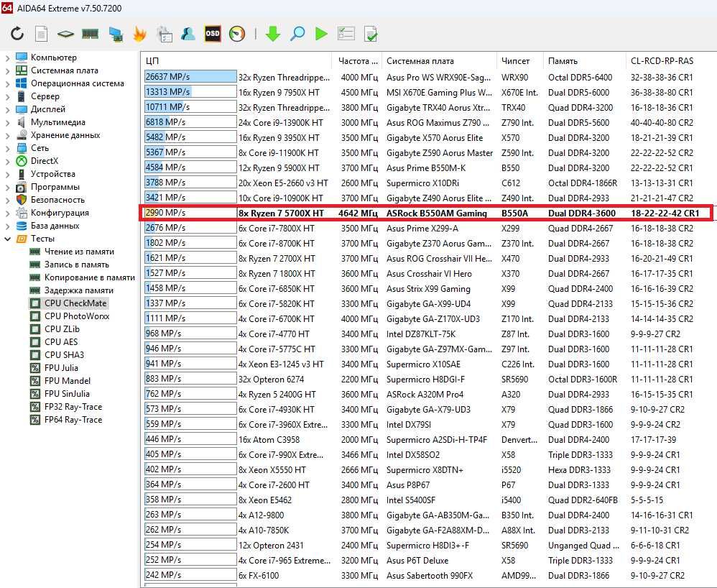Expand the Операционная система tree node
The height and width of the screenshot is (588, 717).
click(x=7, y=83)
